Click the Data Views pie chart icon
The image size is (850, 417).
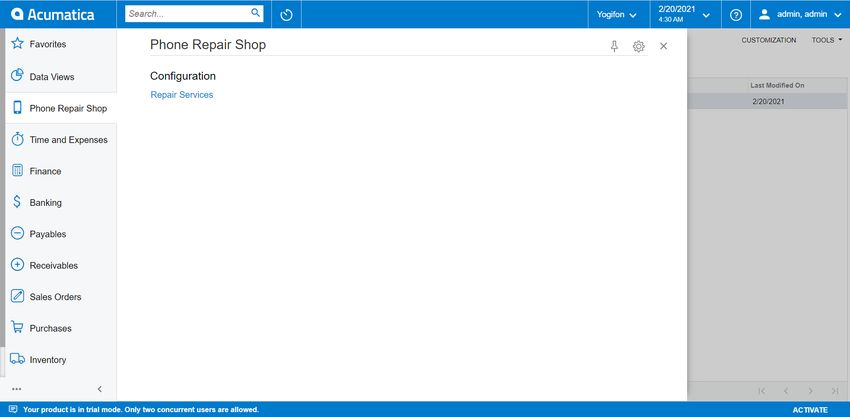click(17, 75)
